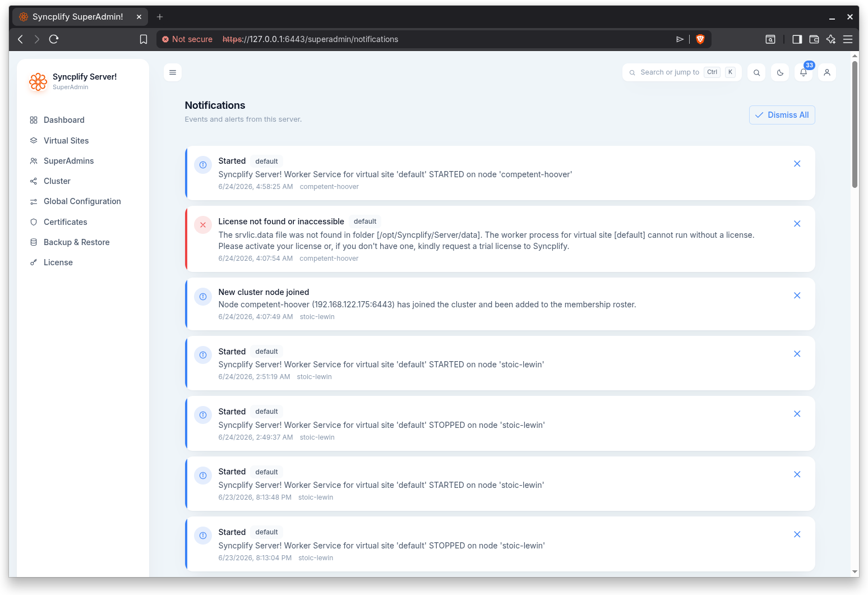This screenshot has width=868, height=595.
Task: Dismiss Started notification on competent-hoover
Action: click(x=797, y=164)
